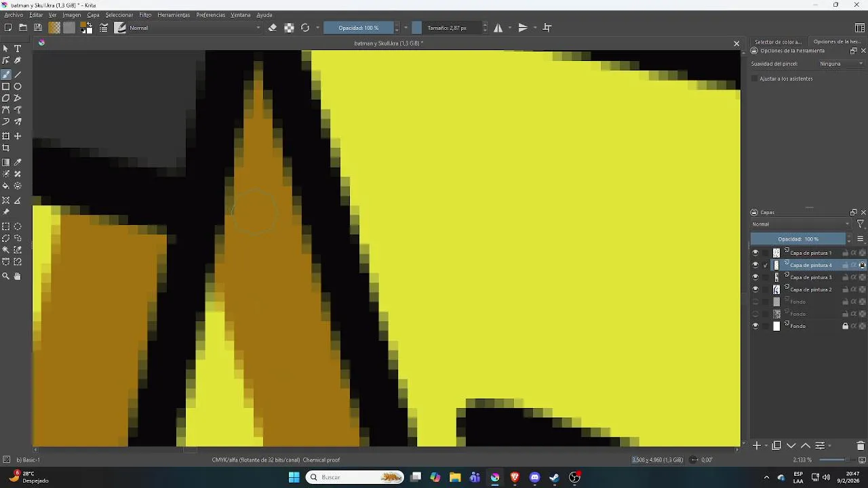This screenshot has height=488, width=868.
Task: Select the Zoom magnifier tool
Action: [6, 277]
